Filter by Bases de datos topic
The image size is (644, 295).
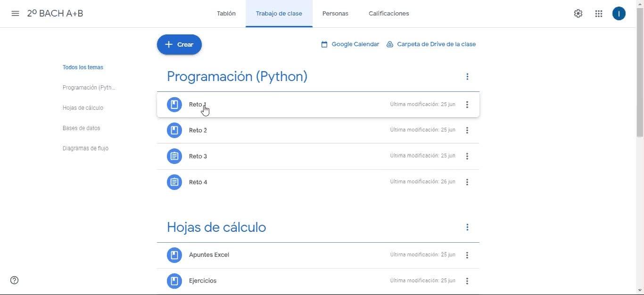tap(81, 128)
